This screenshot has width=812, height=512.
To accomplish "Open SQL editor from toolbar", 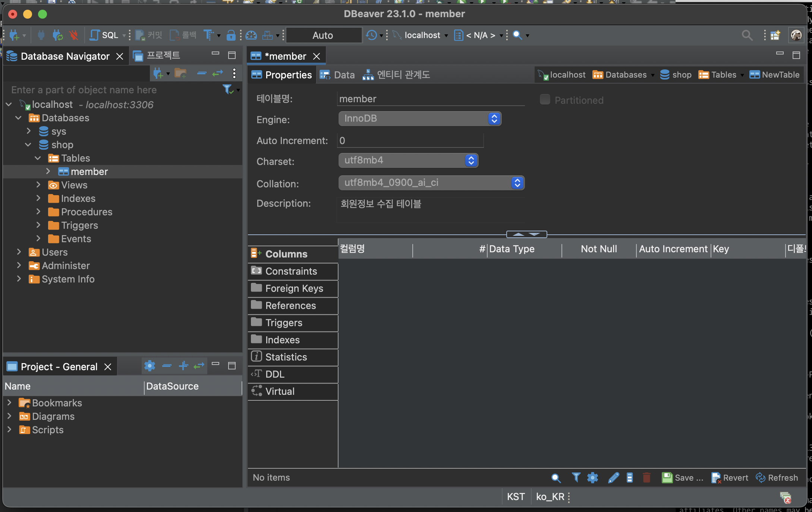I will point(104,35).
